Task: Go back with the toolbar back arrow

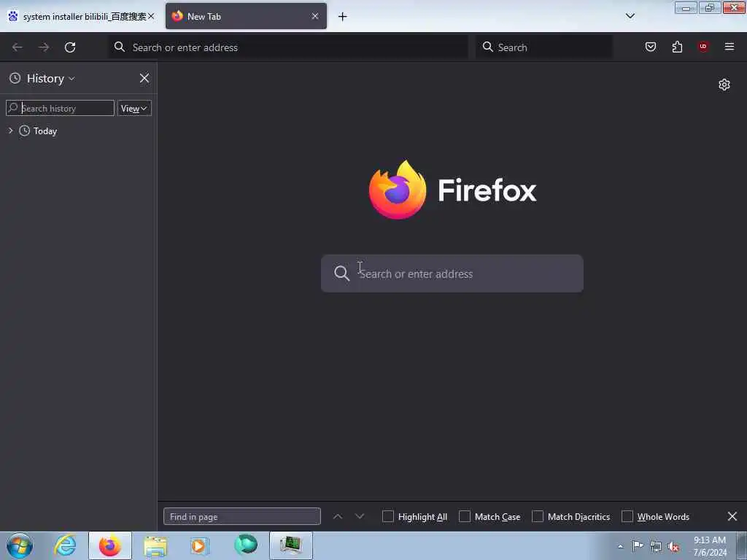Action: click(18, 47)
